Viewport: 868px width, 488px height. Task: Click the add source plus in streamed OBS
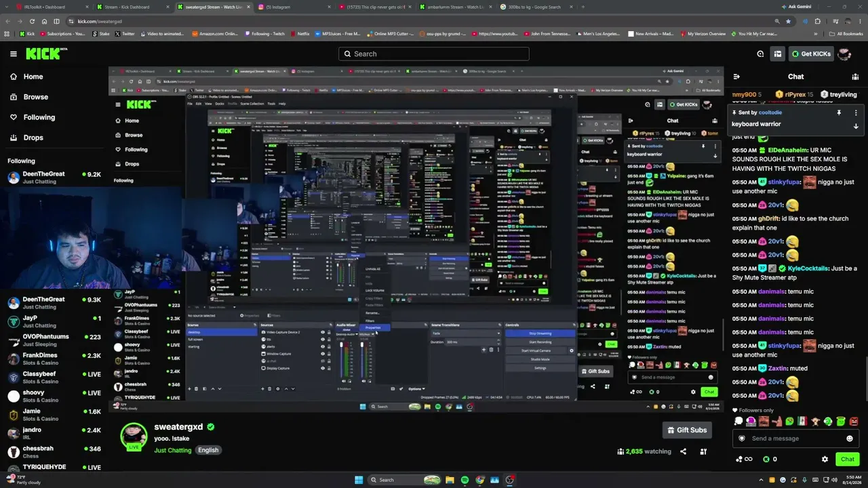(x=263, y=388)
